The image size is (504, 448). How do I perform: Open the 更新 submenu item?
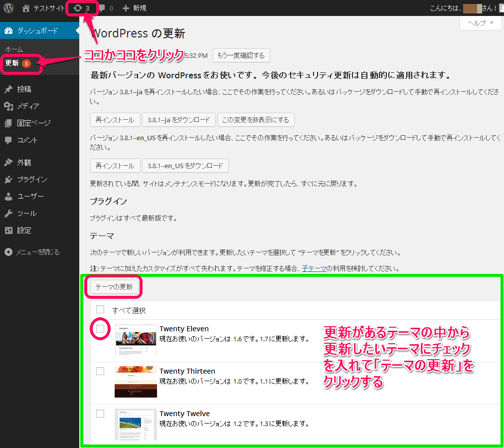coord(12,63)
